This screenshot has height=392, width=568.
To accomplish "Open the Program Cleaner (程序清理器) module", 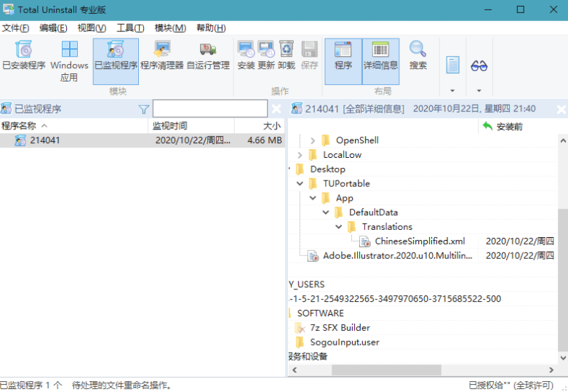I will click(162, 55).
